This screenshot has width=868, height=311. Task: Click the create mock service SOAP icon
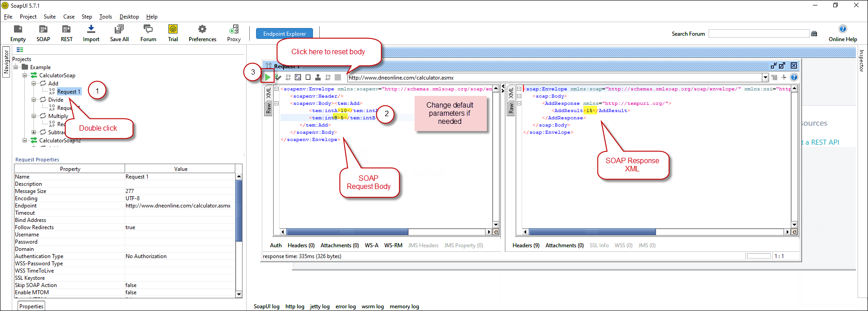tap(288, 77)
